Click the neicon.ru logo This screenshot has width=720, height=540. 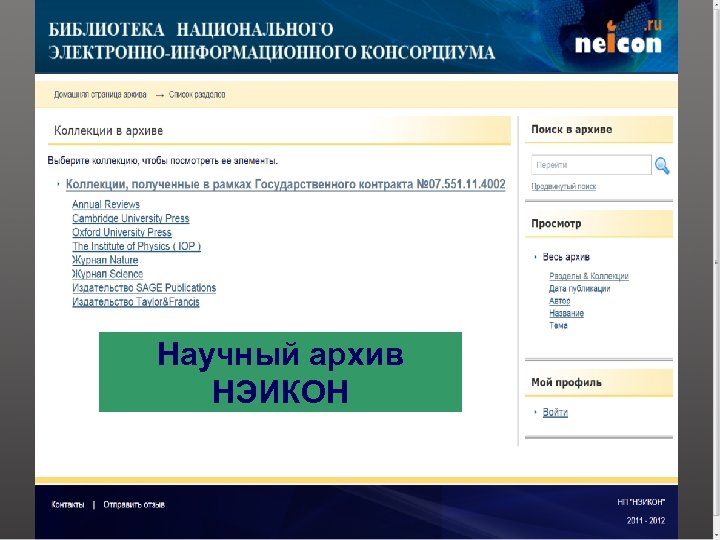619,37
